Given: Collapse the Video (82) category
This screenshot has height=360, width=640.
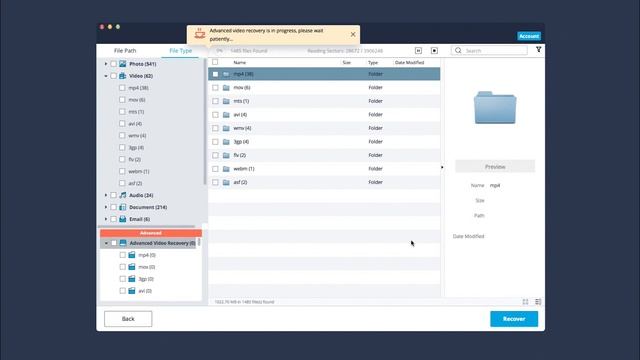Looking at the screenshot, I should pyautogui.click(x=106, y=76).
